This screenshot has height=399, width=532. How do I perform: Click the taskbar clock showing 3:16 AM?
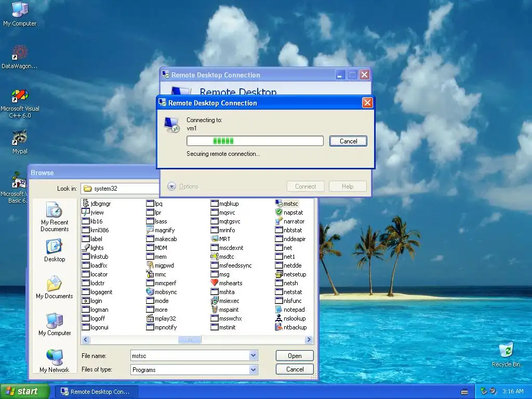pyautogui.click(x=513, y=391)
